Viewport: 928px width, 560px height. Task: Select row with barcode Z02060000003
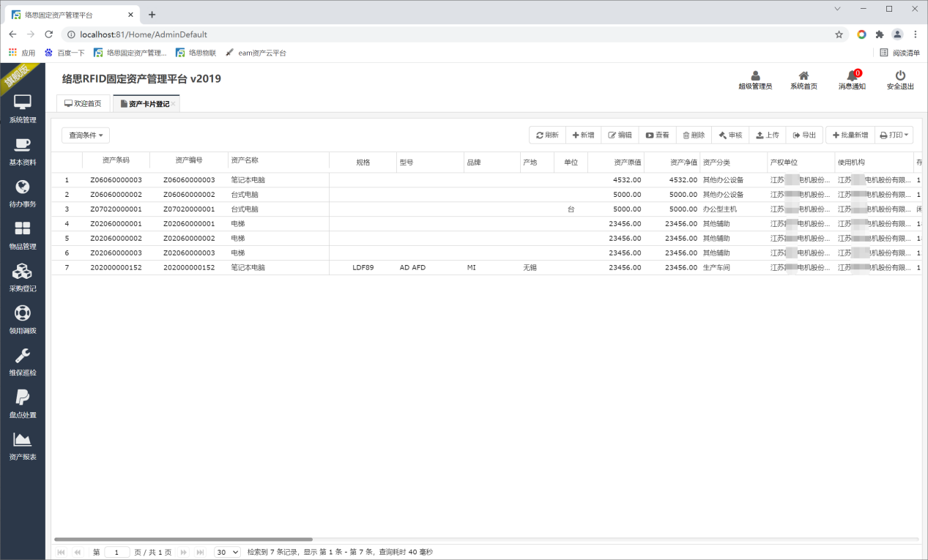[487, 253]
